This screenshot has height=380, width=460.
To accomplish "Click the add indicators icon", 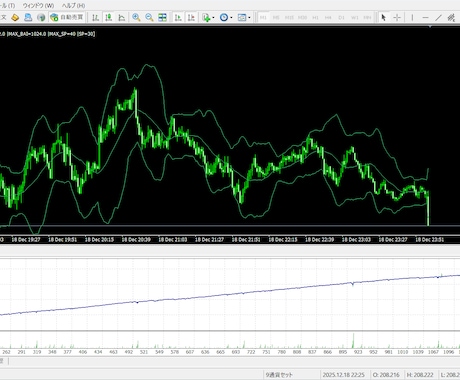I will tap(206, 17).
